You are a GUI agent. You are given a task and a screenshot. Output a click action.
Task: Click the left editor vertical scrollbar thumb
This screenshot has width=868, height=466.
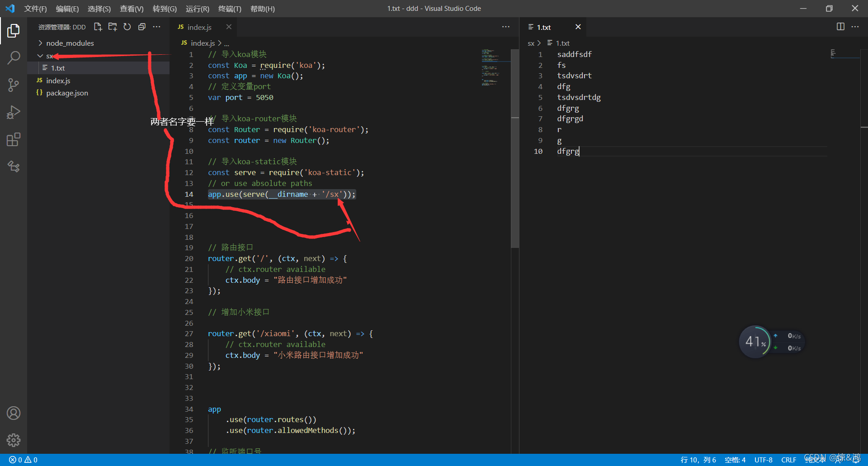(x=515, y=148)
